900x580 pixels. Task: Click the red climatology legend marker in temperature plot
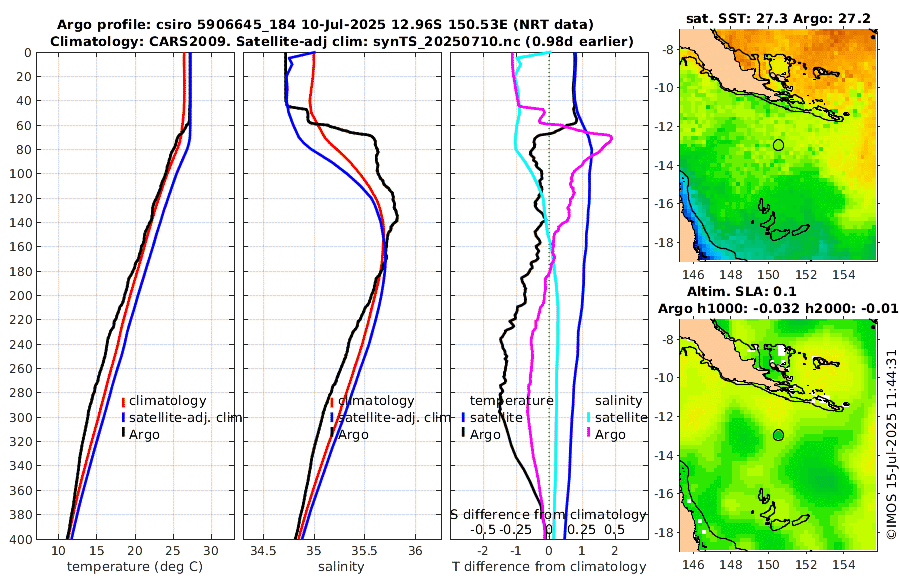(123, 401)
